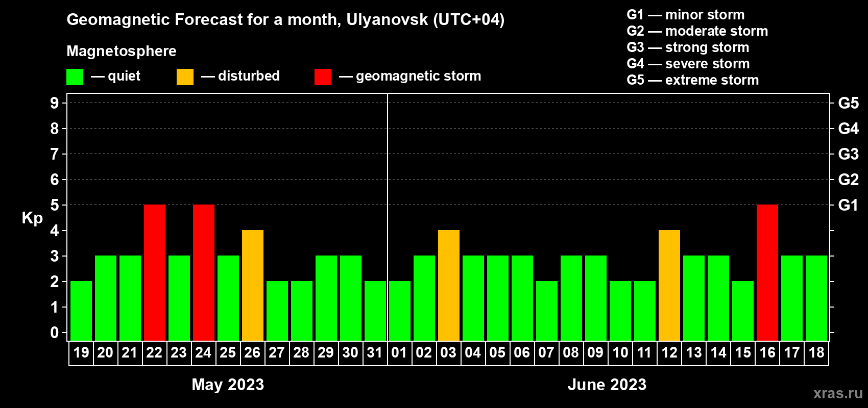Click the orange disturbed legend swatch

coord(185,77)
